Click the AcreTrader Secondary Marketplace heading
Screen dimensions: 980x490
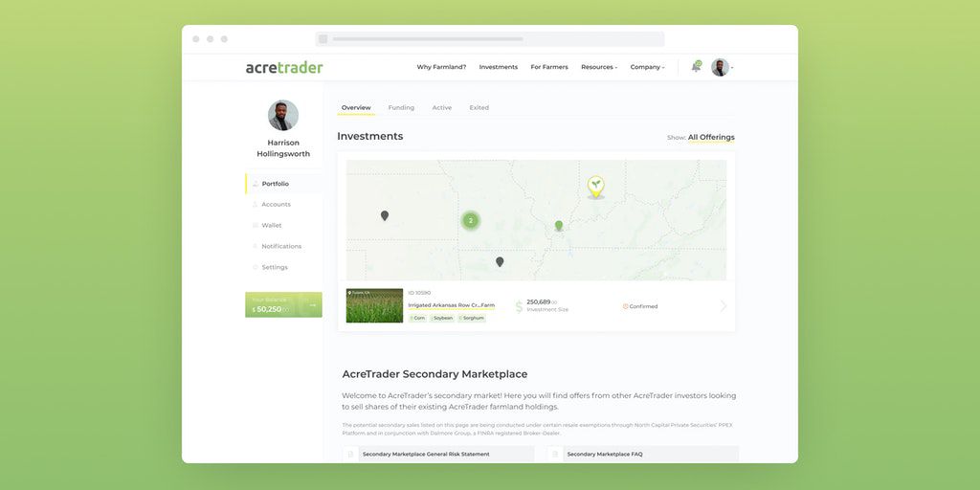click(x=435, y=374)
